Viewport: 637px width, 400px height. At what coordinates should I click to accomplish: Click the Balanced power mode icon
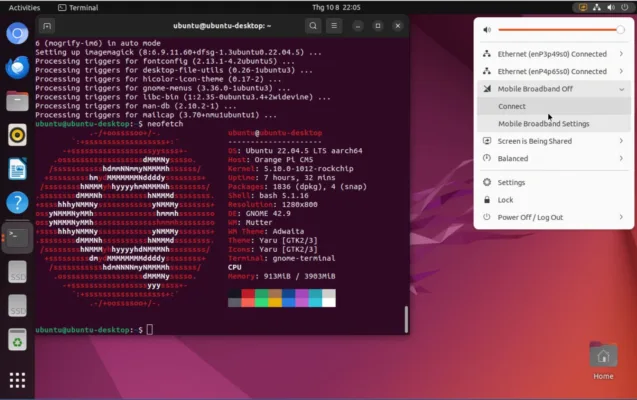click(x=487, y=158)
